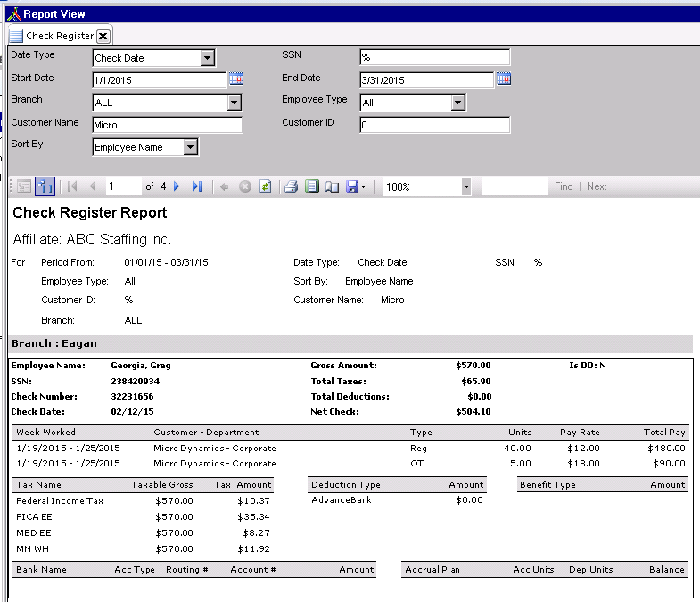Click the Branch : Eagan group header
Viewport: 700px width, 602px height.
point(350,343)
